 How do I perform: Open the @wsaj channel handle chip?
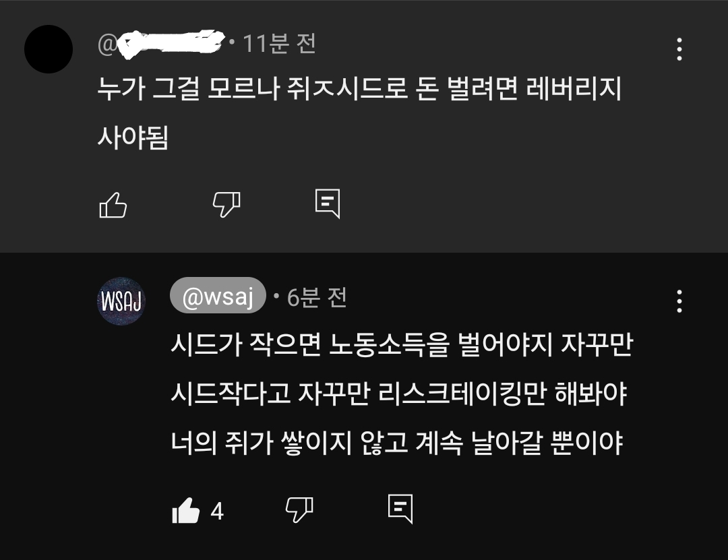[218, 295]
